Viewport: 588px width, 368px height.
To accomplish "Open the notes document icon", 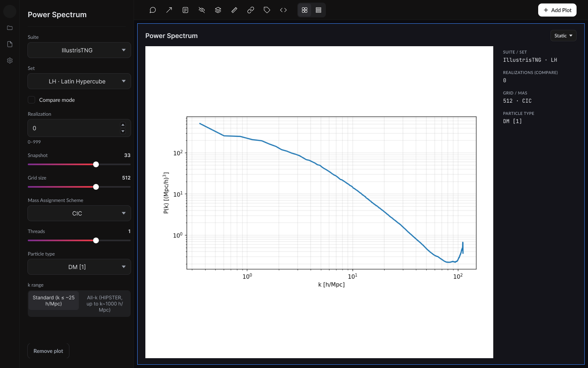I will tap(185, 10).
